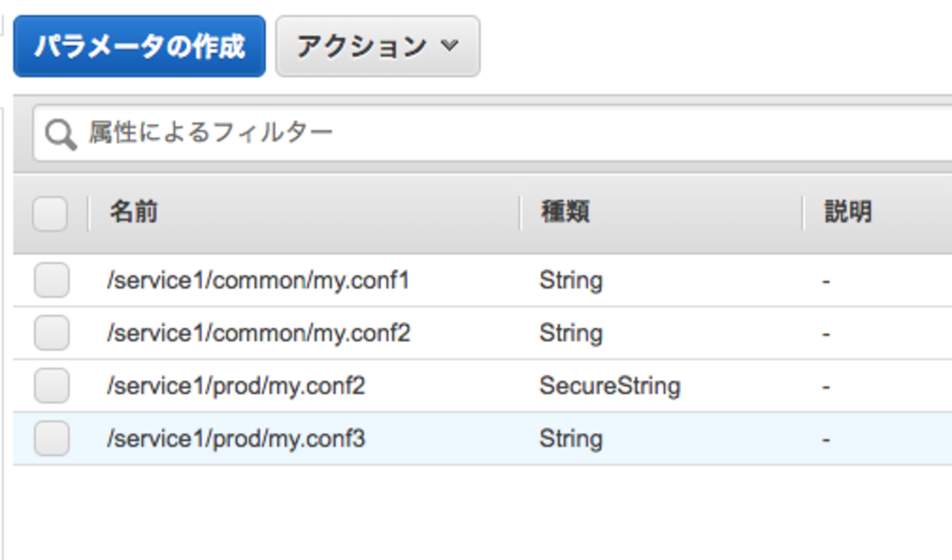
Task: Click the SecureString type cell
Action: [609, 386]
